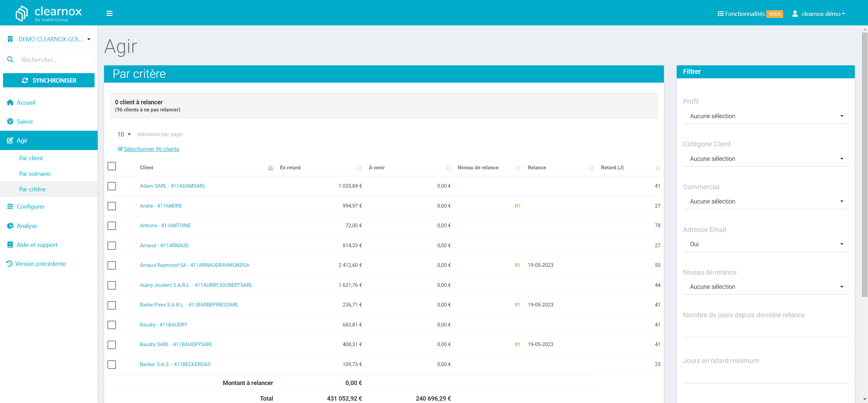Image resolution: width=868 pixels, height=403 pixels.
Task: Open Aide et support book icon
Action: [10, 245]
